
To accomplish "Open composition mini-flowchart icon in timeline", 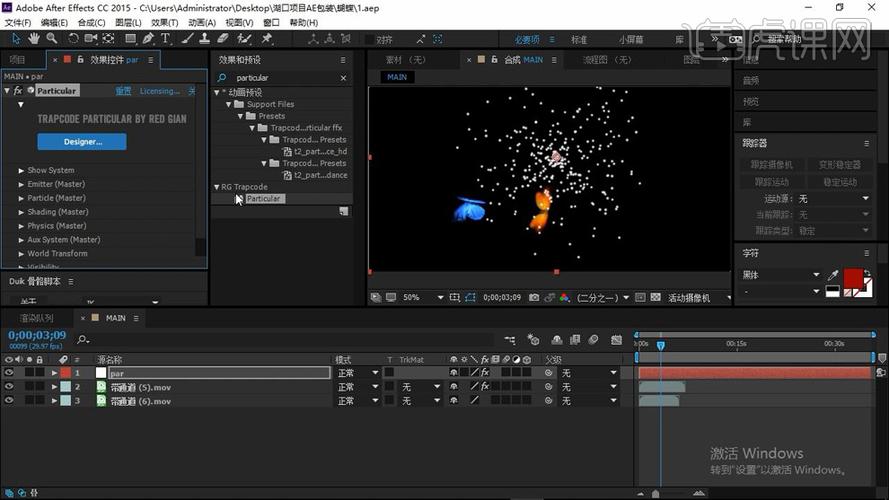I will [510, 340].
